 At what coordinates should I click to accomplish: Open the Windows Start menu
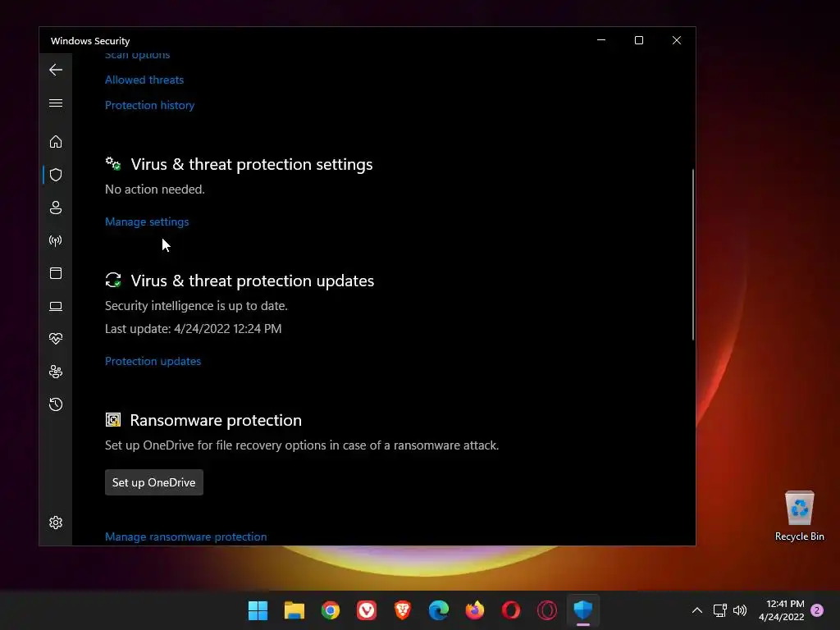pyautogui.click(x=258, y=610)
